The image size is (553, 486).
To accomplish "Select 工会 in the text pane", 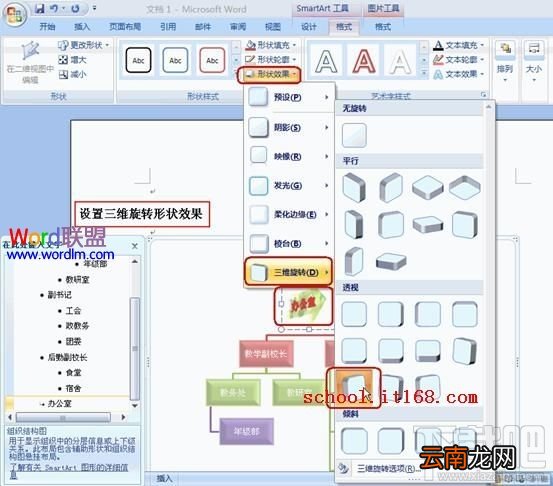I will (73, 310).
